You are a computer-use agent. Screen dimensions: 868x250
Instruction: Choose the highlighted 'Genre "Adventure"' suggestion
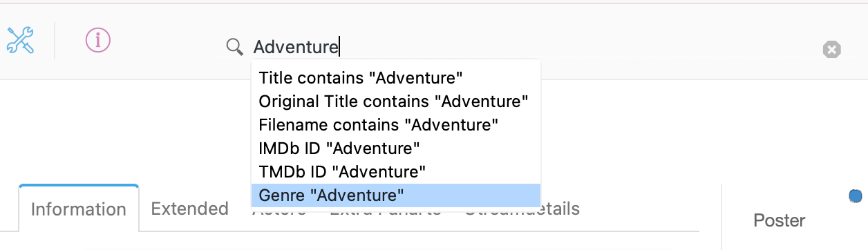pos(395,195)
